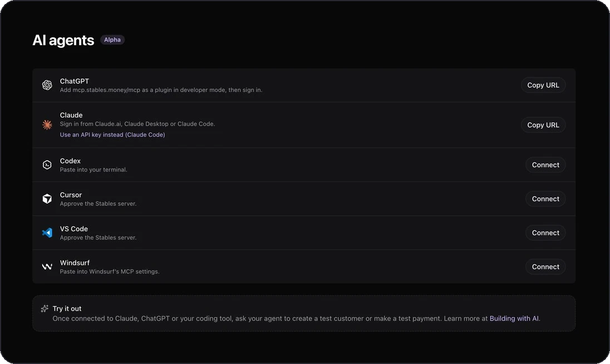Select the ChatGPT row title

click(x=75, y=81)
